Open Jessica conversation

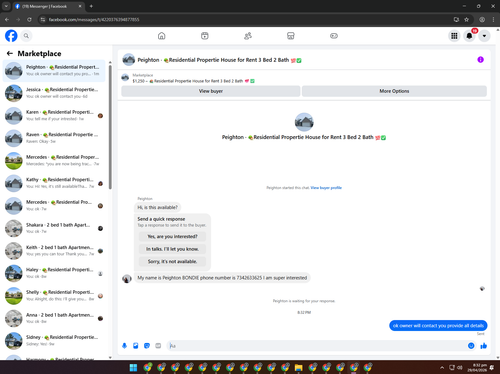click(54, 93)
